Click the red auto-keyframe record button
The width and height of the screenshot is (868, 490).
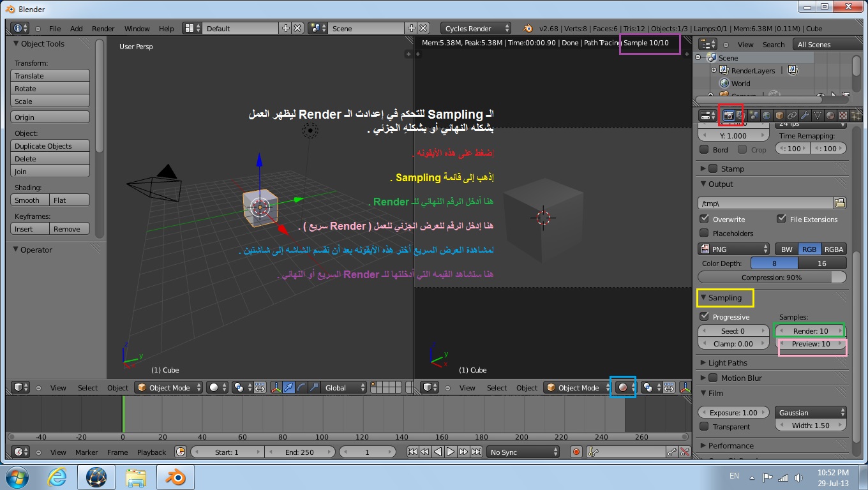point(576,452)
